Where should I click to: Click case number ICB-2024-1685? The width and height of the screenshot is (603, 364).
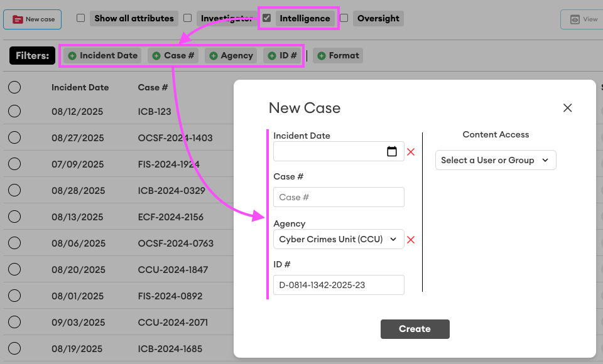tap(170, 349)
